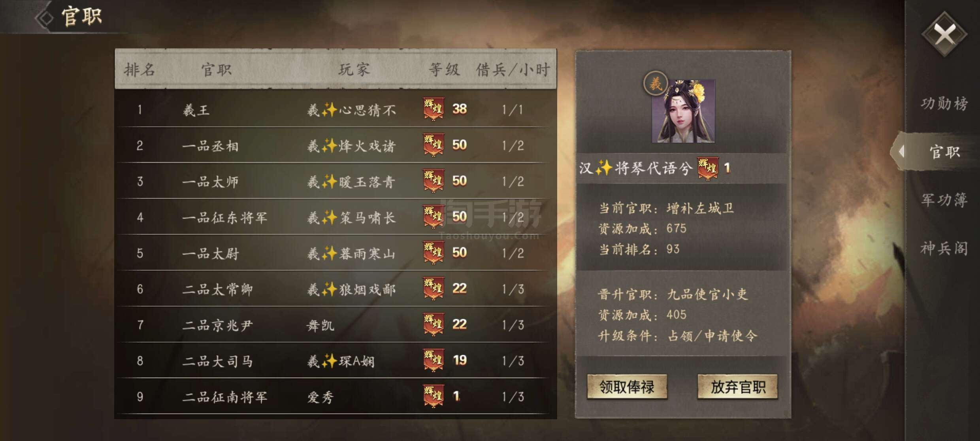Viewport: 980px width, 441px height.
Task: Click the 放弃官职 button
Action: coord(737,387)
